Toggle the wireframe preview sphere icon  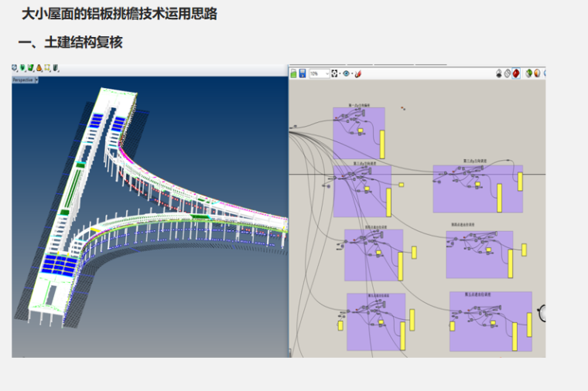point(508,74)
